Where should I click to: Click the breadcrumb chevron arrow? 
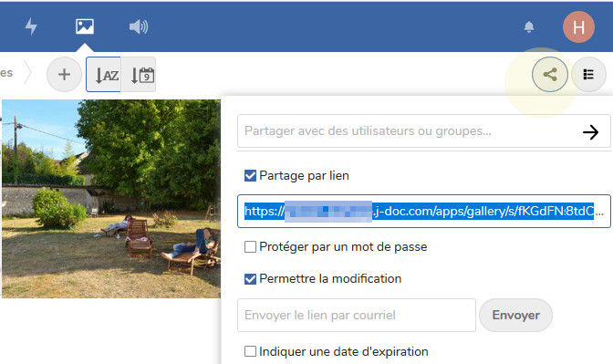(x=27, y=73)
